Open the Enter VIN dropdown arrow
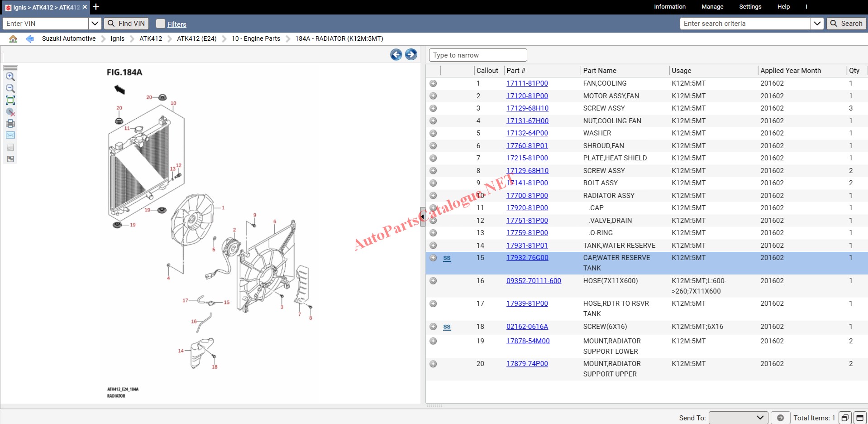Viewport: 868px width, 424px height. (x=95, y=24)
